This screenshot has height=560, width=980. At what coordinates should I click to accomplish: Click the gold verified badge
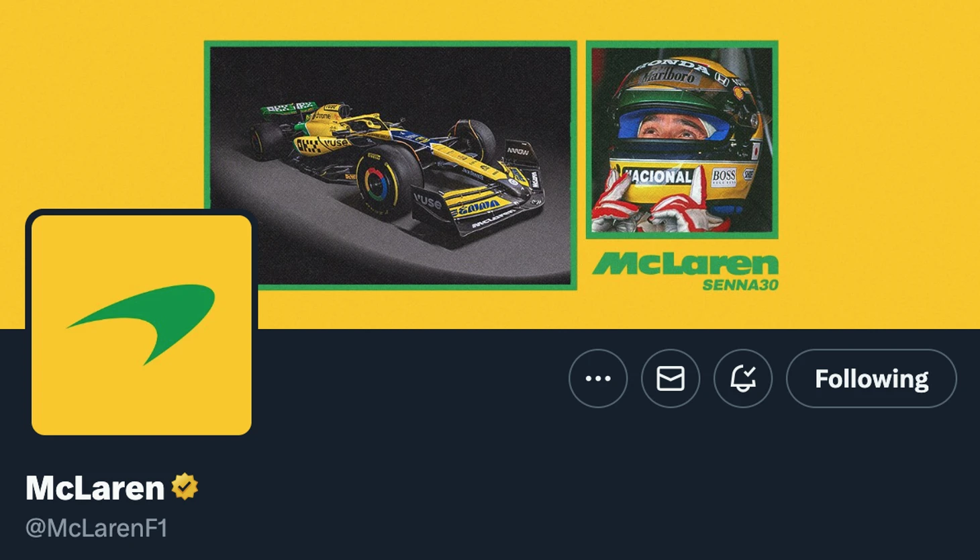click(x=185, y=487)
